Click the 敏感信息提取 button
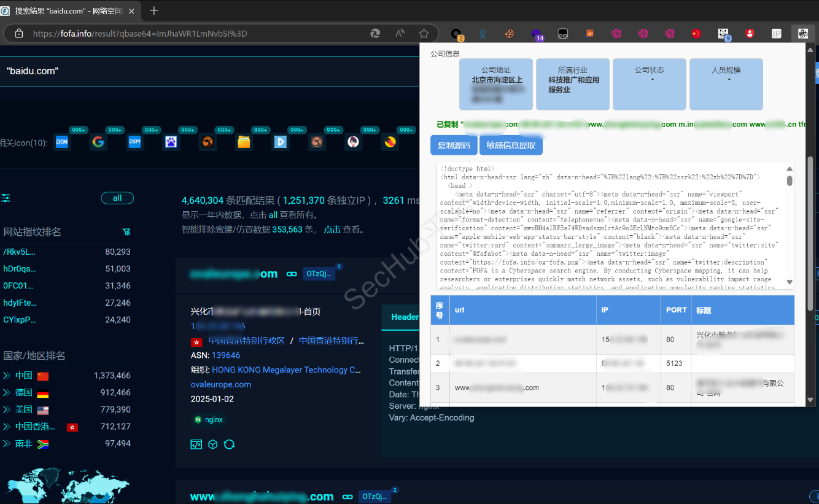 point(511,145)
